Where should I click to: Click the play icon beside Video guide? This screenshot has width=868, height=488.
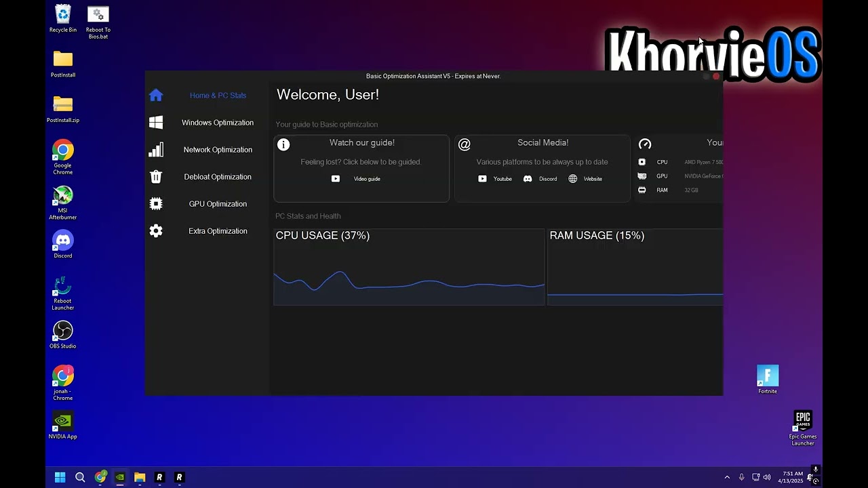pyautogui.click(x=336, y=179)
